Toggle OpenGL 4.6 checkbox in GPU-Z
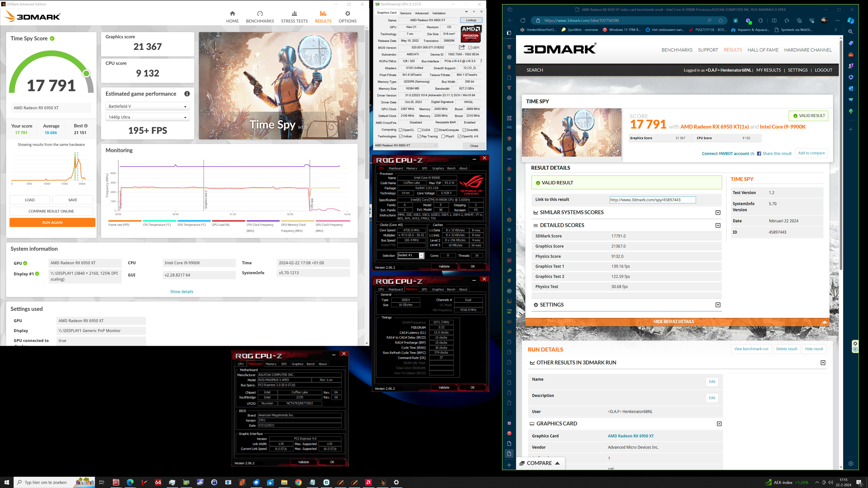 pyautogui.click(x=460, y=136)
